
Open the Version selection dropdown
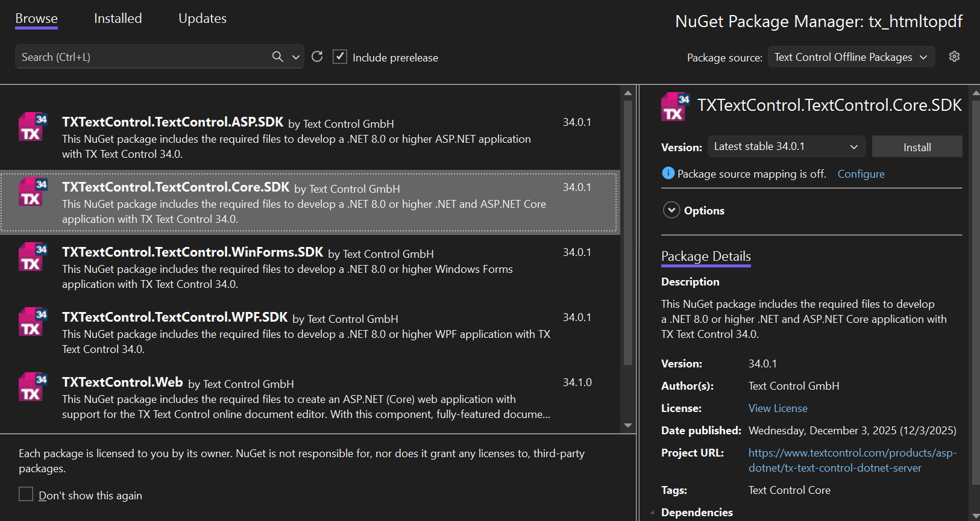pyautogui.click(x=786, y=147)
